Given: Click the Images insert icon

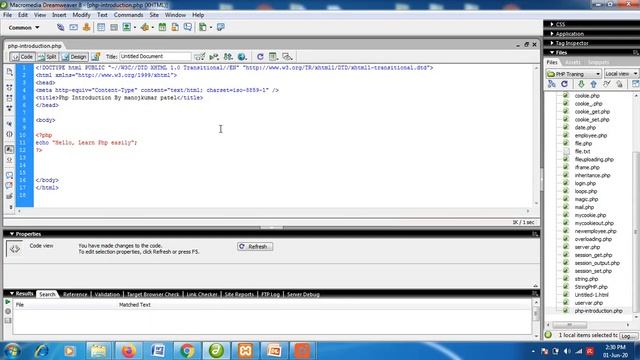Looking at the screenshot, I should coord(127,27).
